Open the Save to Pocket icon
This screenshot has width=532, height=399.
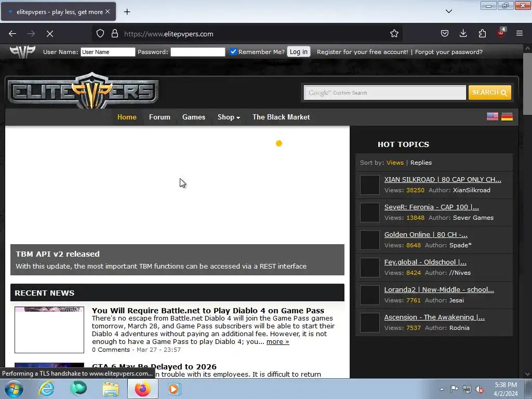point(445,34)
